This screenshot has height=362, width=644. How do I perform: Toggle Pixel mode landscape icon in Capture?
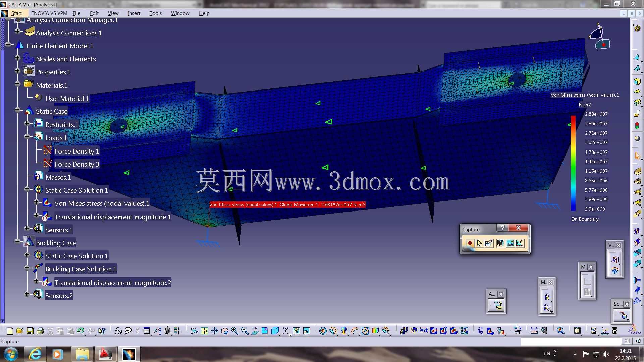click(x=510, y=243)
